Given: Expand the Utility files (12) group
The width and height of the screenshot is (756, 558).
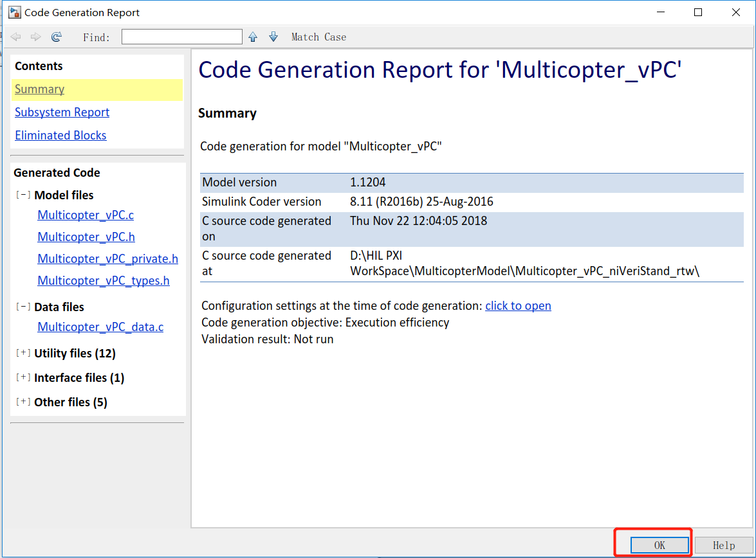Looking at the screenshot, I should click(x=23, y=353).
